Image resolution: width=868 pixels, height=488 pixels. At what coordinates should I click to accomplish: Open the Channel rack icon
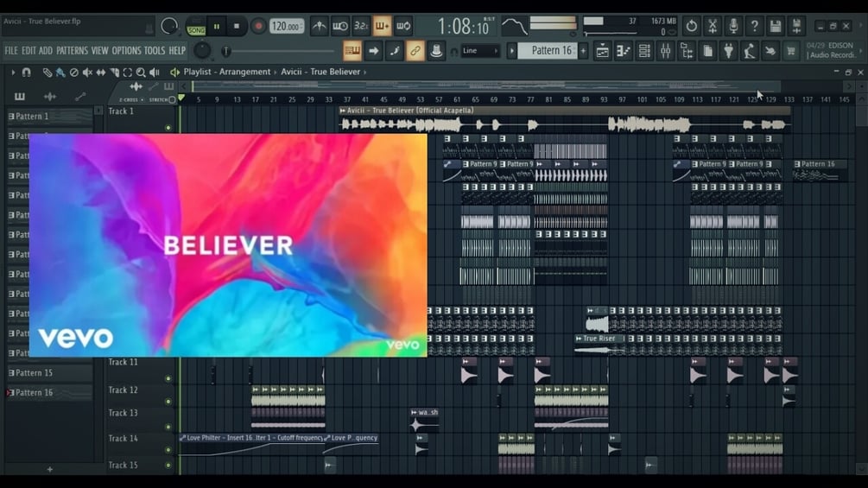pyautogui.click(x=644, y=51)
